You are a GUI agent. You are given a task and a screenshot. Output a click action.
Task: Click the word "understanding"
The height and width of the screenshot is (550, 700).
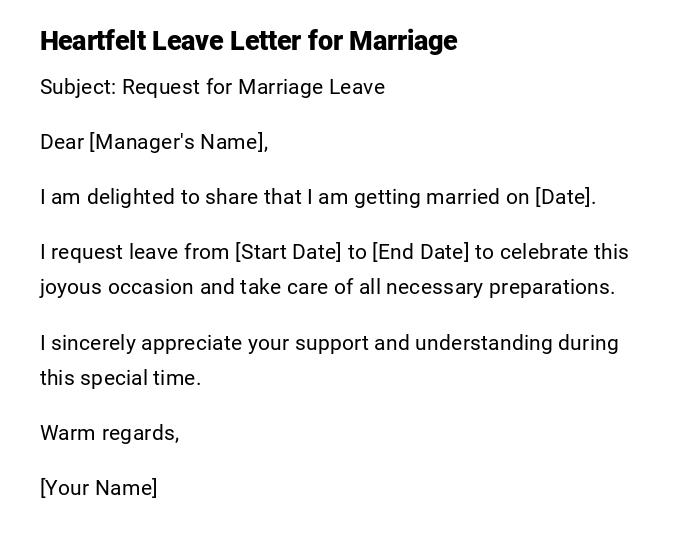click(x=486, y=343)
